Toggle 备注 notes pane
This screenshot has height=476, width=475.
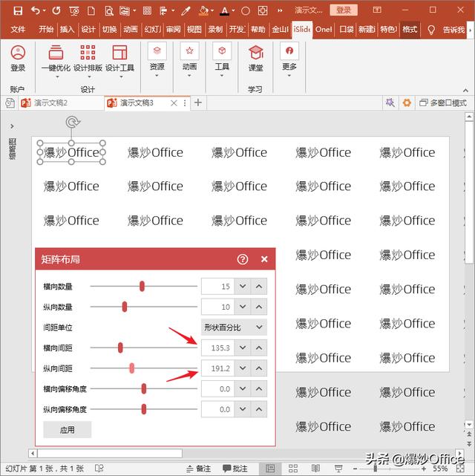[x=199, y=469]
